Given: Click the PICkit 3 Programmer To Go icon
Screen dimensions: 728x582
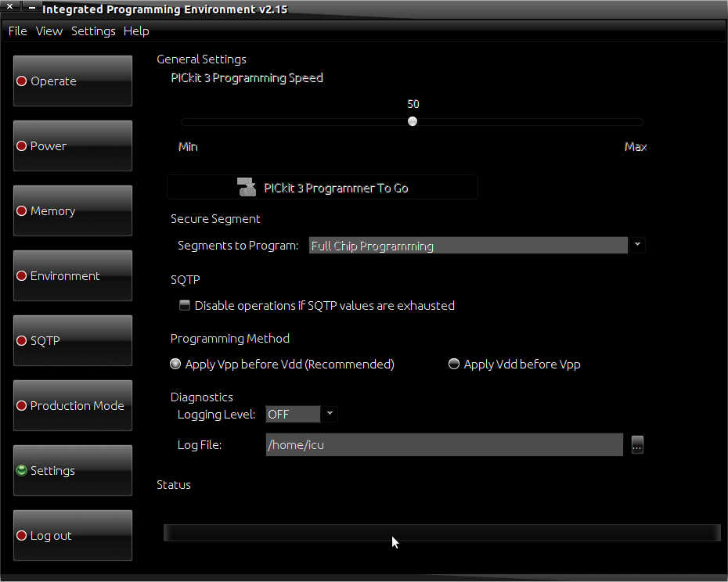Looking at the screenshot, I should tap(247, 187).
